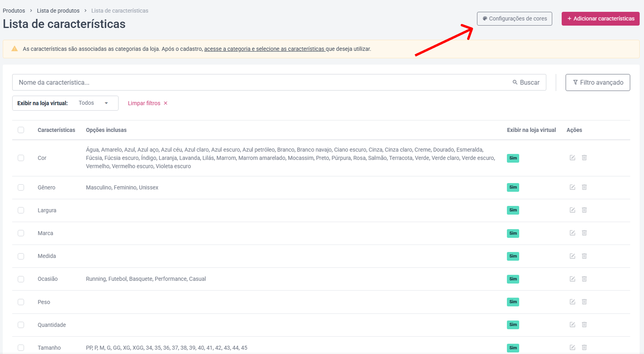Click the Cor characteristic name
Viewport: 644px width, 354px height.
tap(42, 158)
